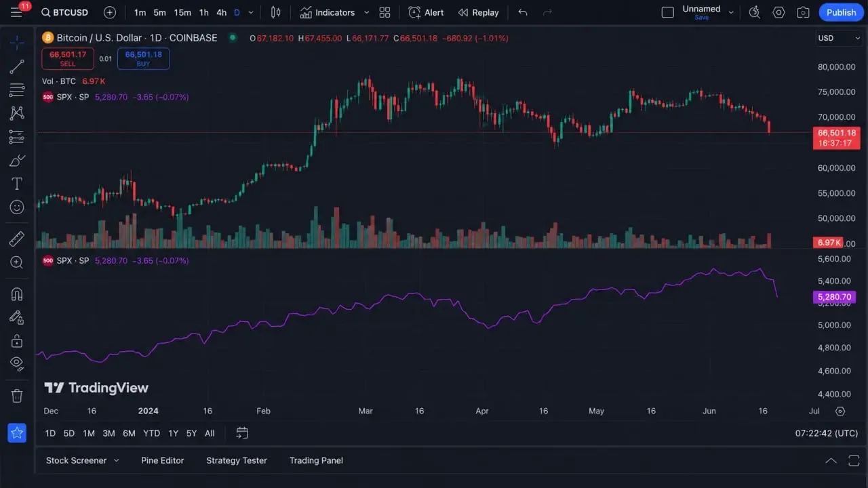Click the trash remove objects icon
Image resolution: width=868 pixels, height=488 pixels.
point(17,396)
